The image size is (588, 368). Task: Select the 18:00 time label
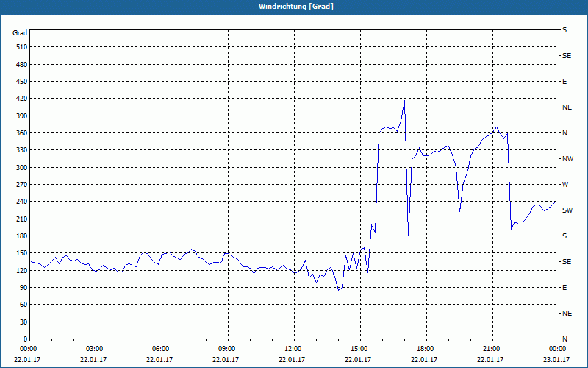pos(425,349)
